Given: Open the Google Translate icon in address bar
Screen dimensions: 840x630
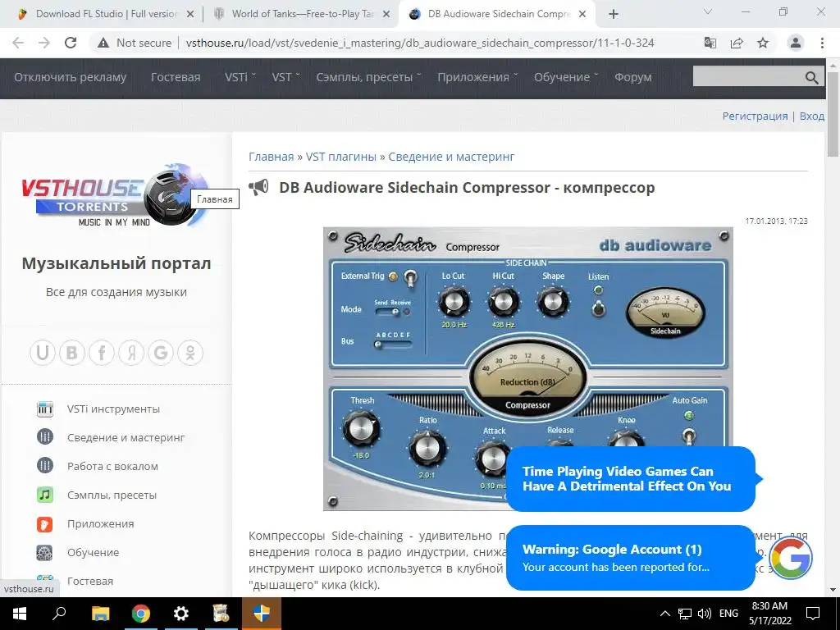Looking at the screenshot, I should pyautogui.click(x=710, y=43).
